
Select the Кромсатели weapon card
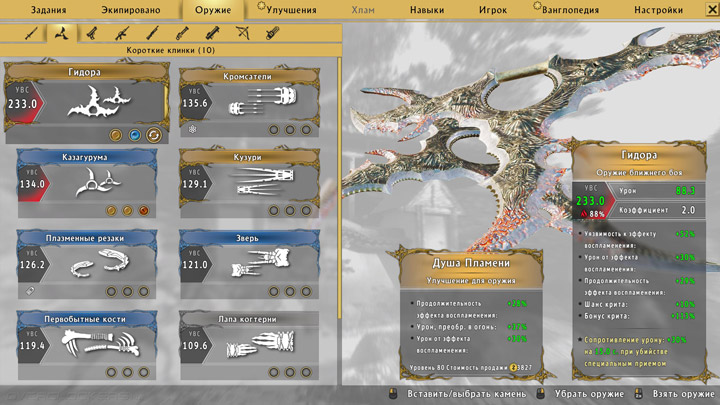(249, 103)
